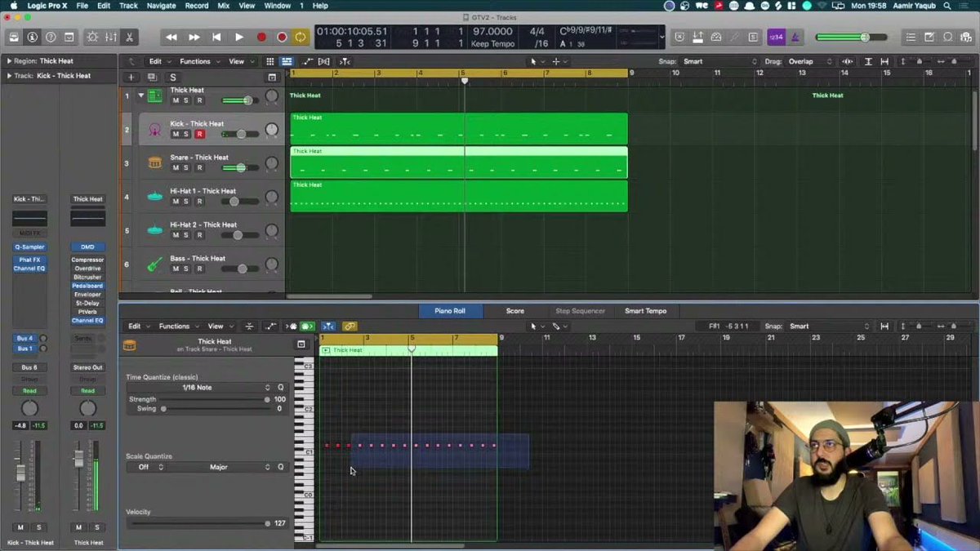Image resolution: width=980 pixels, height=551 pixels.
Task: Open the Track menu in the menu bar
Action: [127, 6]
